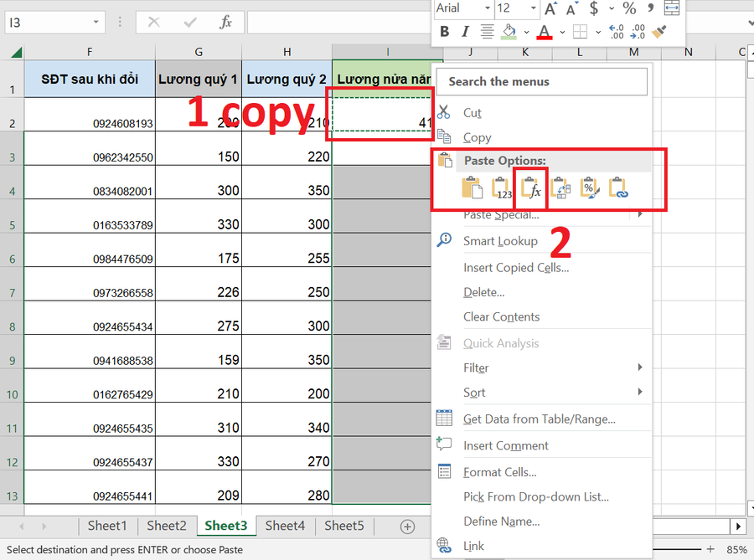The height and width of the screenshot is (560, 754).
Task: Expand the Borders dropdown arrow
Action: click(598, 32)
